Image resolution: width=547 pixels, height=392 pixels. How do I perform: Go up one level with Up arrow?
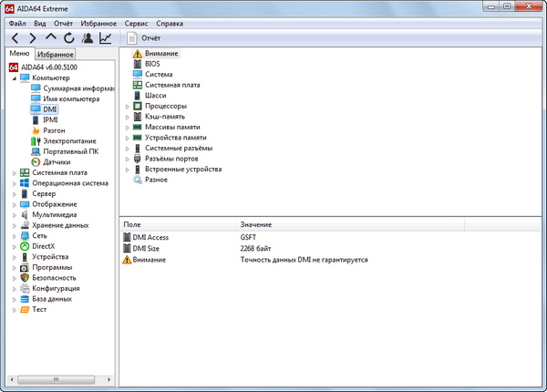coord(51,38)
